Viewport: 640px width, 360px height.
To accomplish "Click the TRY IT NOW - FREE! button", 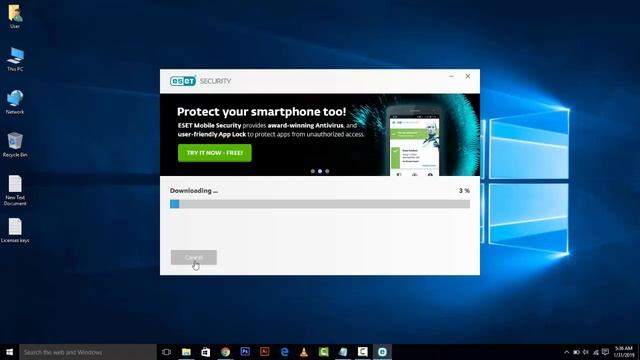I will (215, 153).
